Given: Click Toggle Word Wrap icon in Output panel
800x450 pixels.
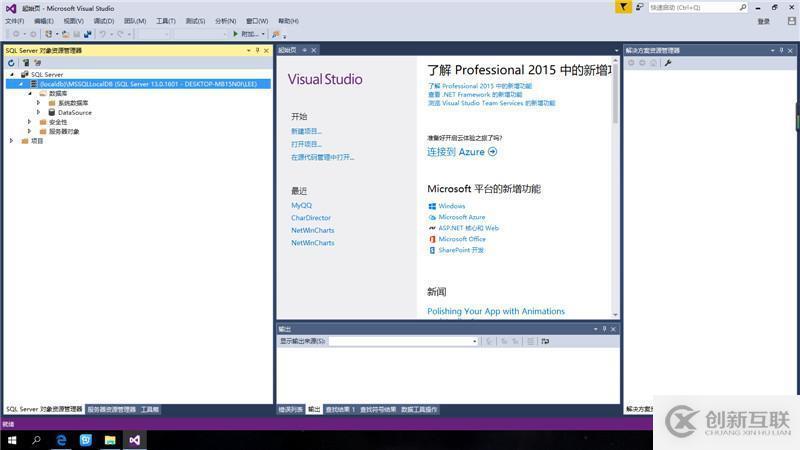Looking at the screenshot, I should [x=545, y=341].
